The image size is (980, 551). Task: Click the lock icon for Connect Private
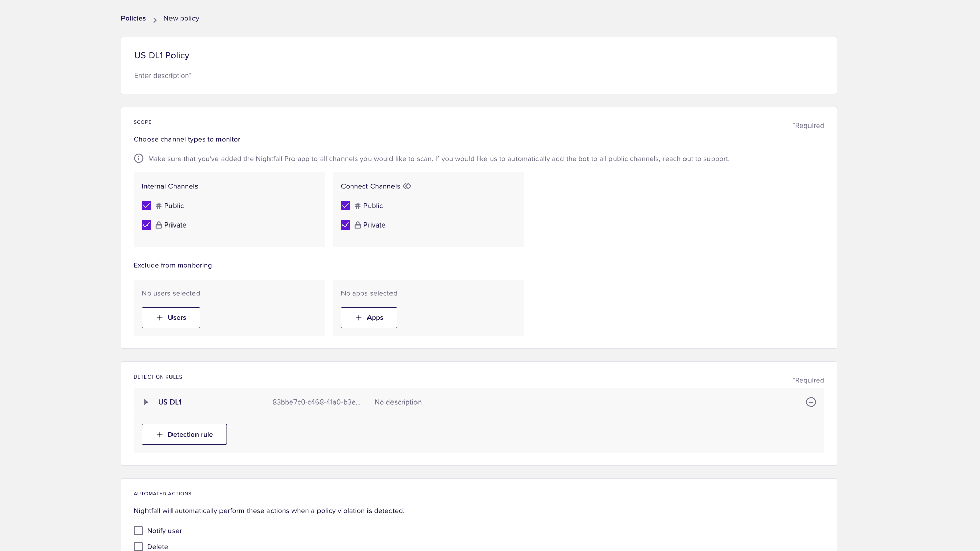(358, 225)
